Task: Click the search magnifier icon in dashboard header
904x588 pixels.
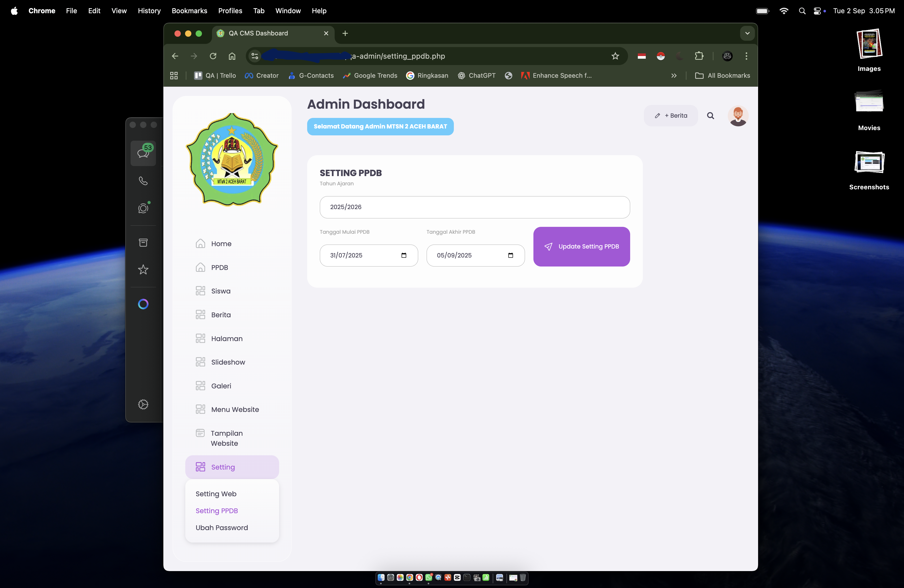Action: [710, 116]
